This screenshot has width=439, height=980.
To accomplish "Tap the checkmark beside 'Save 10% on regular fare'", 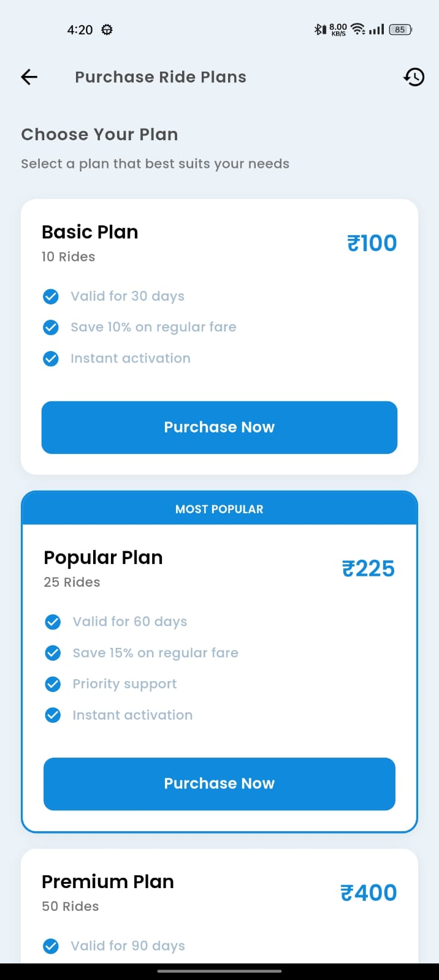I will [x=51, y=327].
